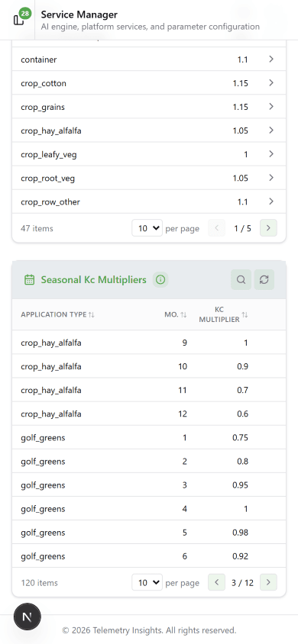
Task: Select golf_greens month 3 row
Action: tap(149, 485)
